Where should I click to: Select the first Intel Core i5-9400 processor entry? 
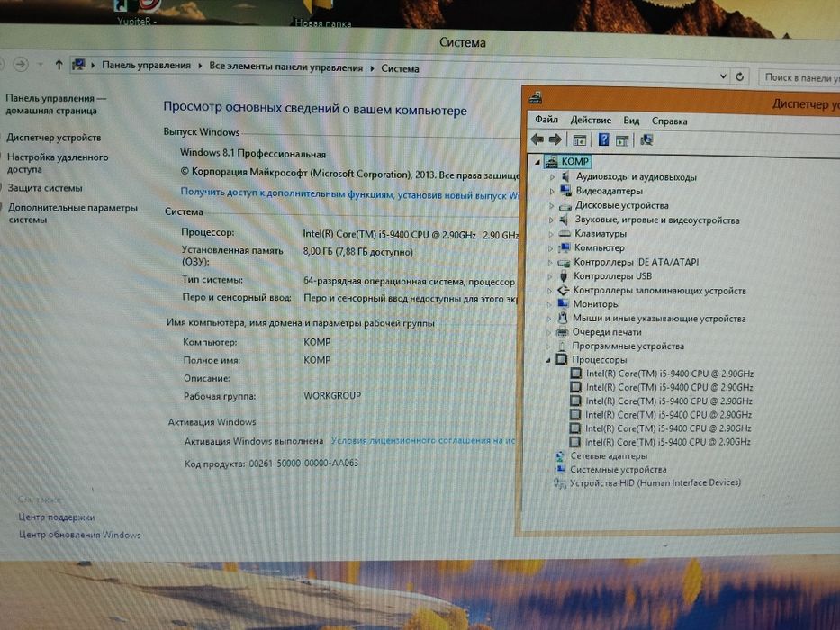click(669, 373)
